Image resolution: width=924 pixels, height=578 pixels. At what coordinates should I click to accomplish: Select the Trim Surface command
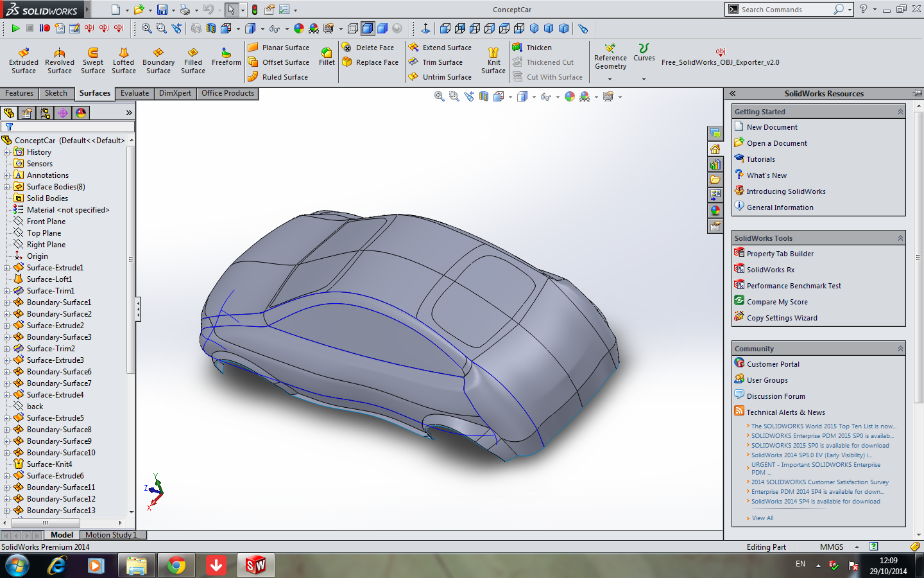pyautogui.click(x=436, y=62)
